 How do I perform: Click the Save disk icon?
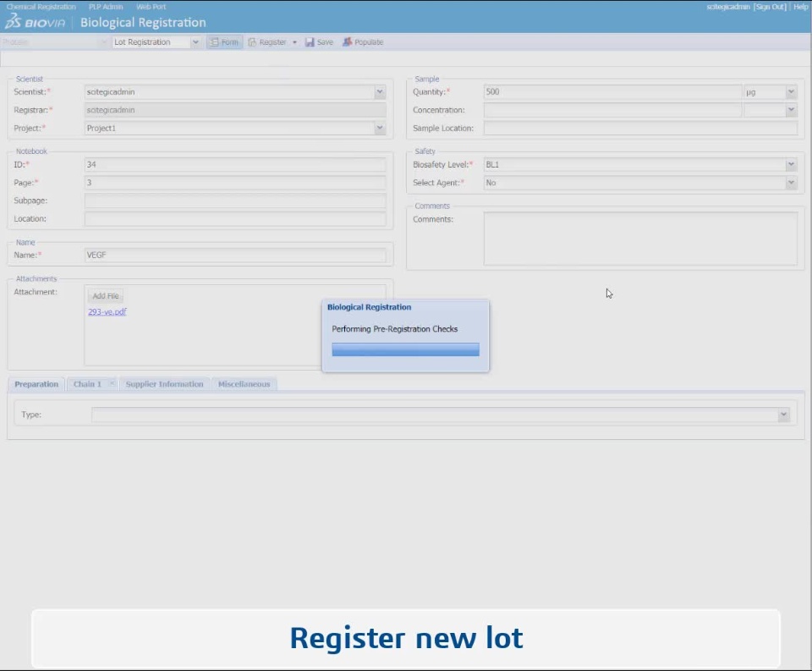pyautogui.click(x=310, y=42)
